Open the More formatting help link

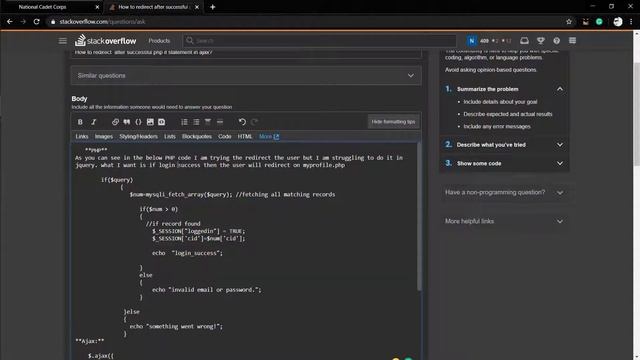(x=269, y=136)
